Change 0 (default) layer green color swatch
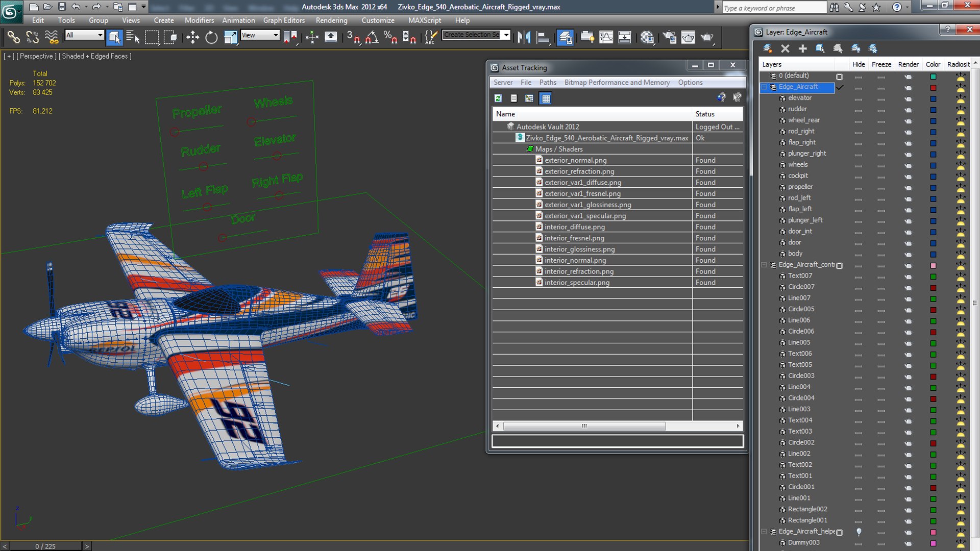 point(933,77)
